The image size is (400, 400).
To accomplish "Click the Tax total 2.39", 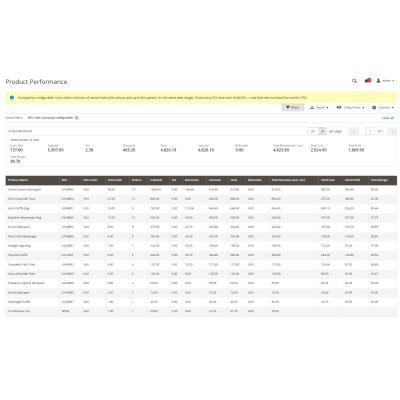I will [x=89, y=150].
